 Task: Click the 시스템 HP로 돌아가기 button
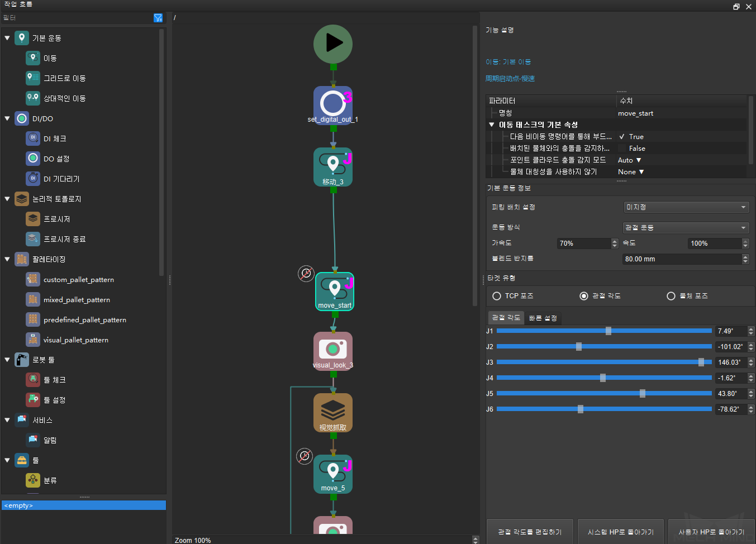point(621,532)
